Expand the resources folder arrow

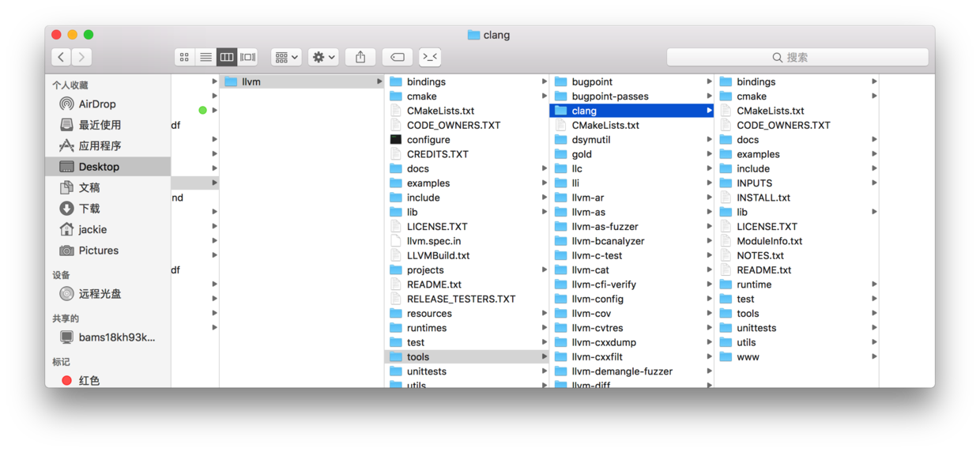coord(544,314)
